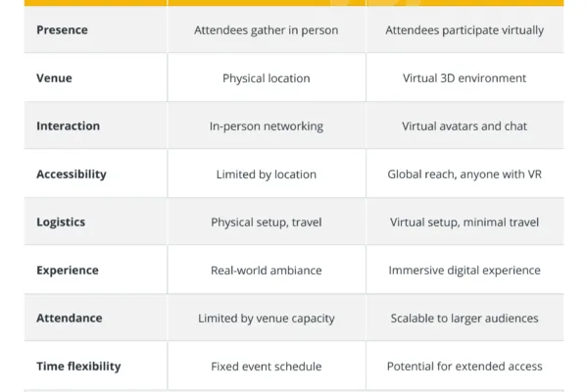This screenshot has height=392, width=588.
Task: Click the 'Limited by location' cell
Action: 267,174
